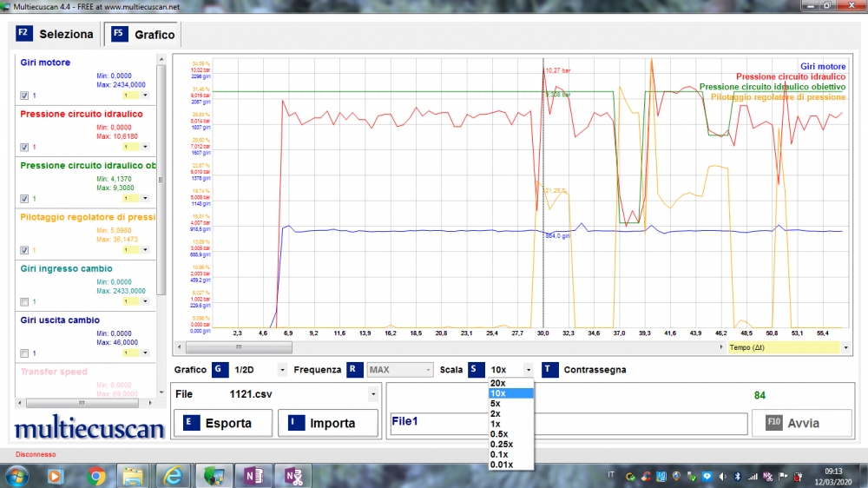Select 5x in the Scala dropdown list
868x488 pixels.
pyautogui.click(x=496, y=404)
